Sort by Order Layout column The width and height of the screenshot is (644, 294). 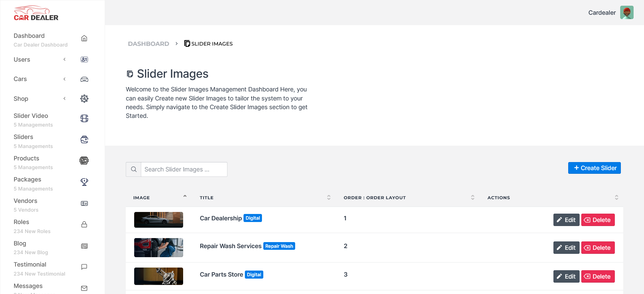coord(473,198)
